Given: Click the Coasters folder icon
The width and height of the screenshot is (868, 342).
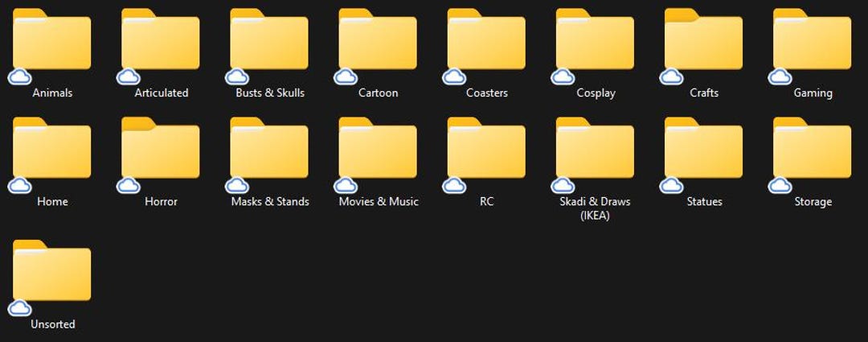Looking at the screenshot, I should click(x=486, y=39).
